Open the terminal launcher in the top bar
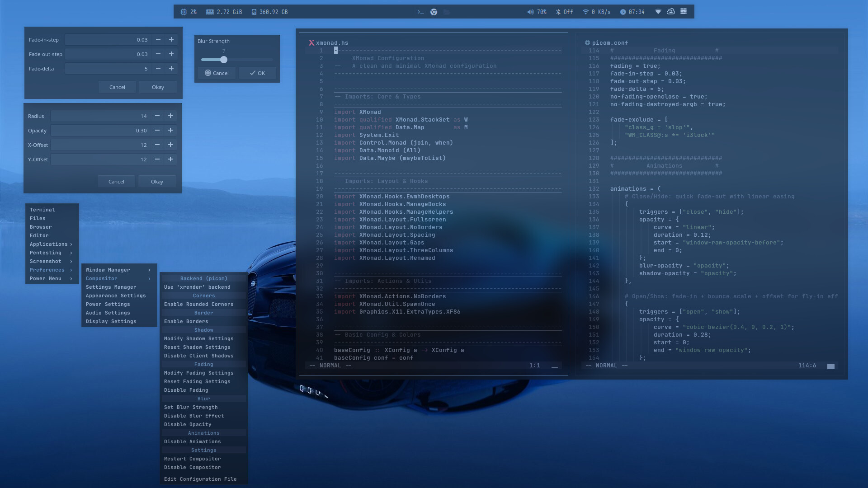The height and width of the screenshot is (488, 868). (420, 12)
